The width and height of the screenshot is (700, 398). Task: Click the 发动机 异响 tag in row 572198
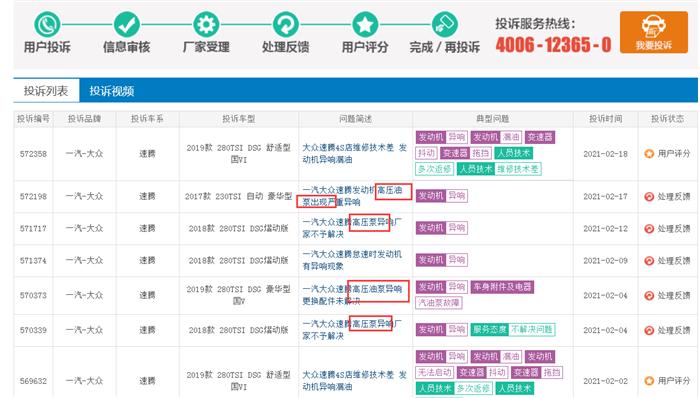(x=442, y=196)
